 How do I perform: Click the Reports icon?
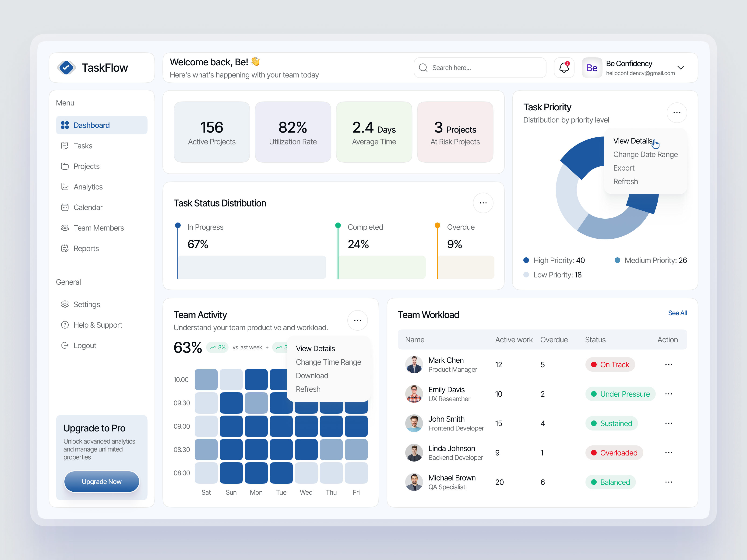click(65, 248)
